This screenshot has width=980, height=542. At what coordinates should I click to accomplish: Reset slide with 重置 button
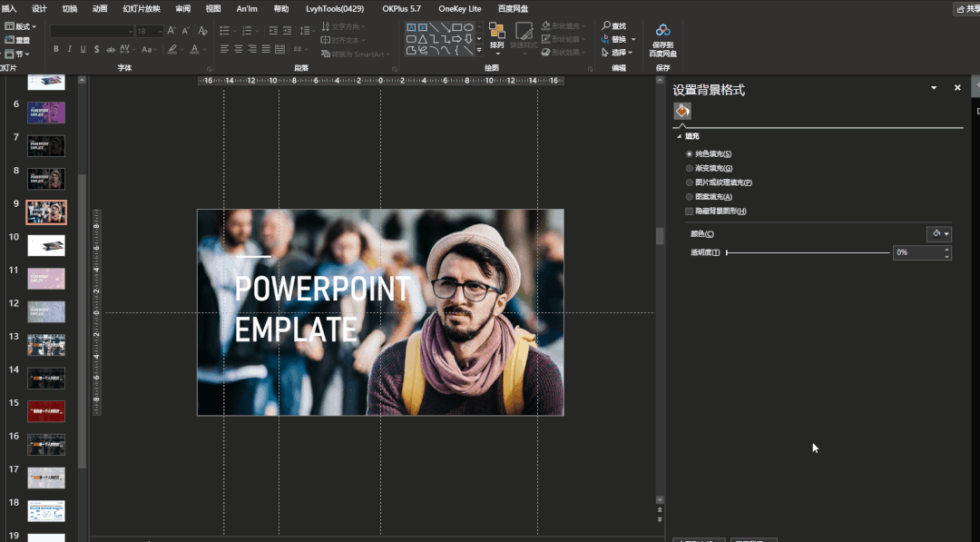[17, 40]
